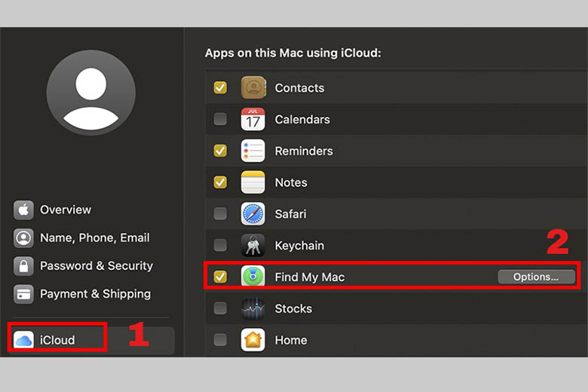
Task: Click the Notes app icon
Action: (x=253, y=182)
